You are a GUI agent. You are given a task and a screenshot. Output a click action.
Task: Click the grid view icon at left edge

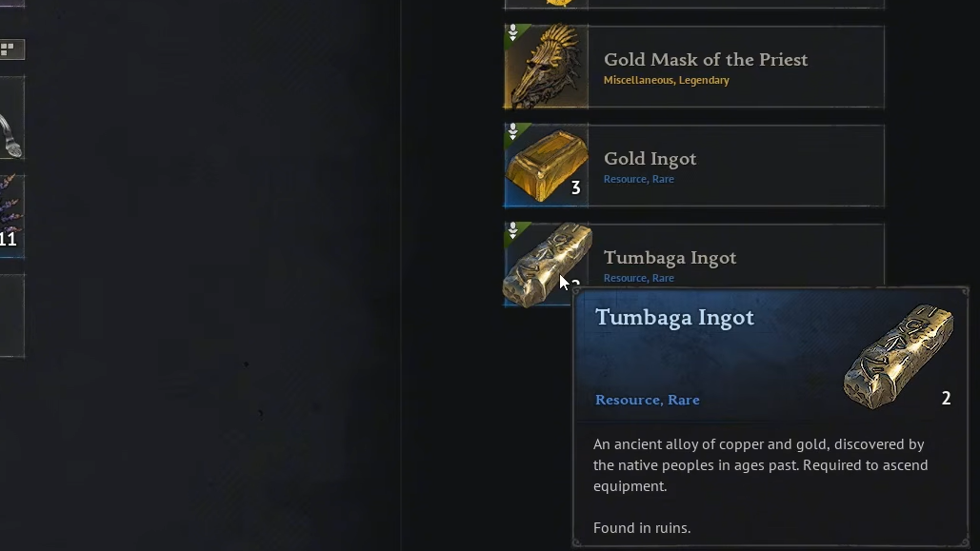coord(9,49)
